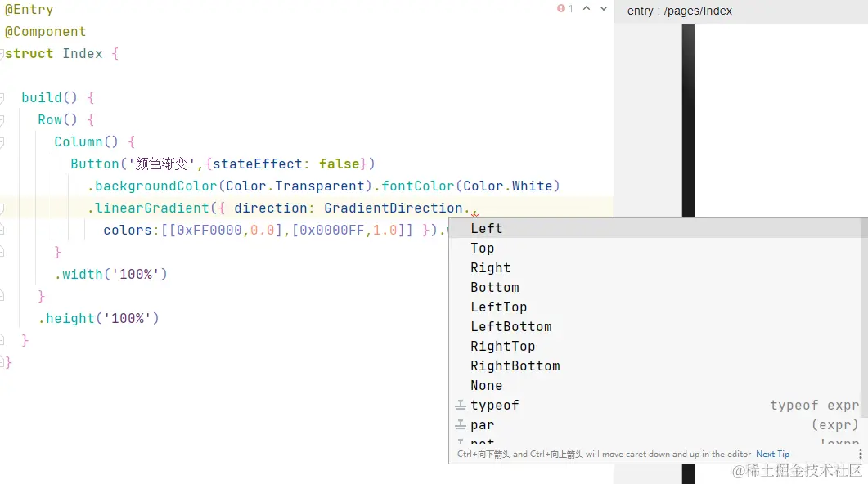Place cursor on stateEffect parameter
868x484 pixels.
tap(258, 164)
